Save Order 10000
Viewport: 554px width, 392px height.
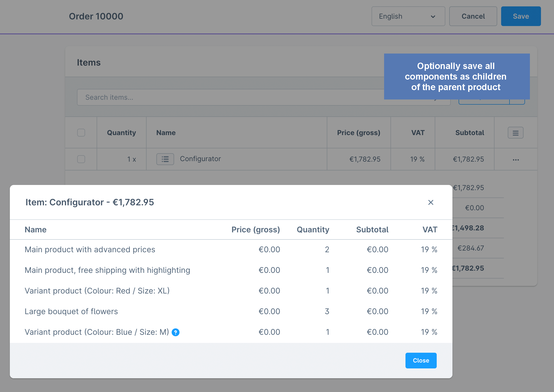pyautogui.click(x=521, y=16)
